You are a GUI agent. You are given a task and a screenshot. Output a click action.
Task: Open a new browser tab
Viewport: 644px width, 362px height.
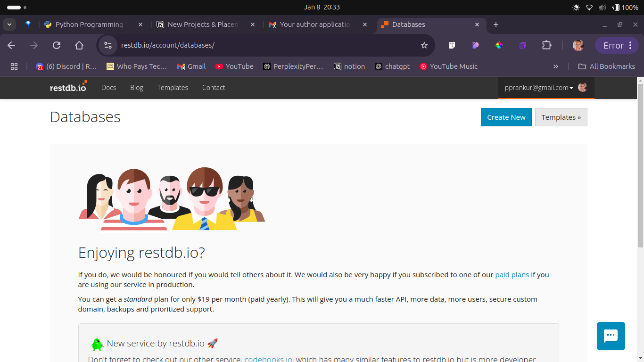[x=496, y=25]
